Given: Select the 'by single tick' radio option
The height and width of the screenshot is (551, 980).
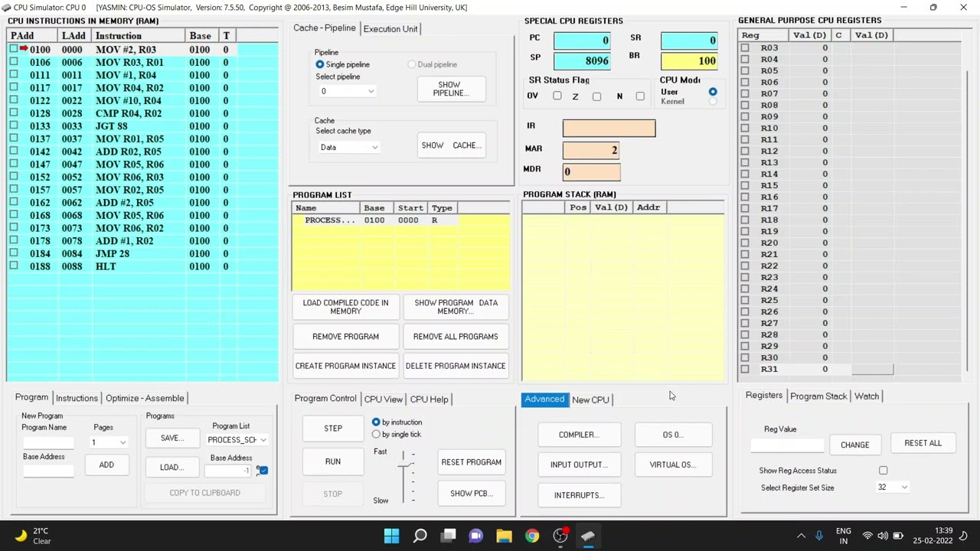Looking at the screenshot, I should pyautogui.click(x=376, y=434).
